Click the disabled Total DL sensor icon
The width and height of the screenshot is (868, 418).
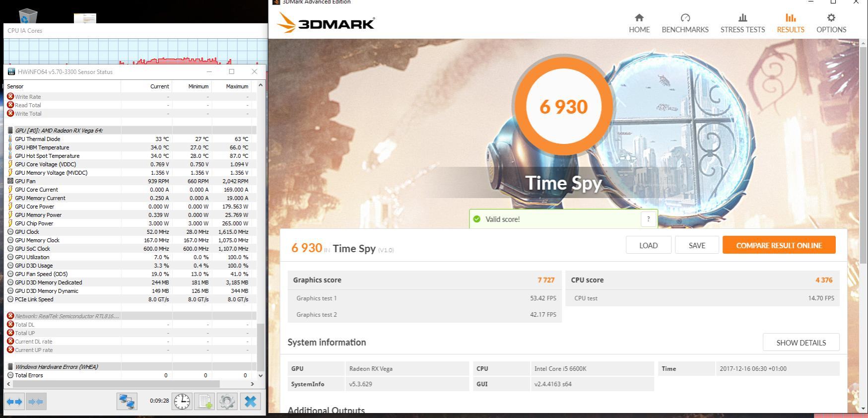10,324
